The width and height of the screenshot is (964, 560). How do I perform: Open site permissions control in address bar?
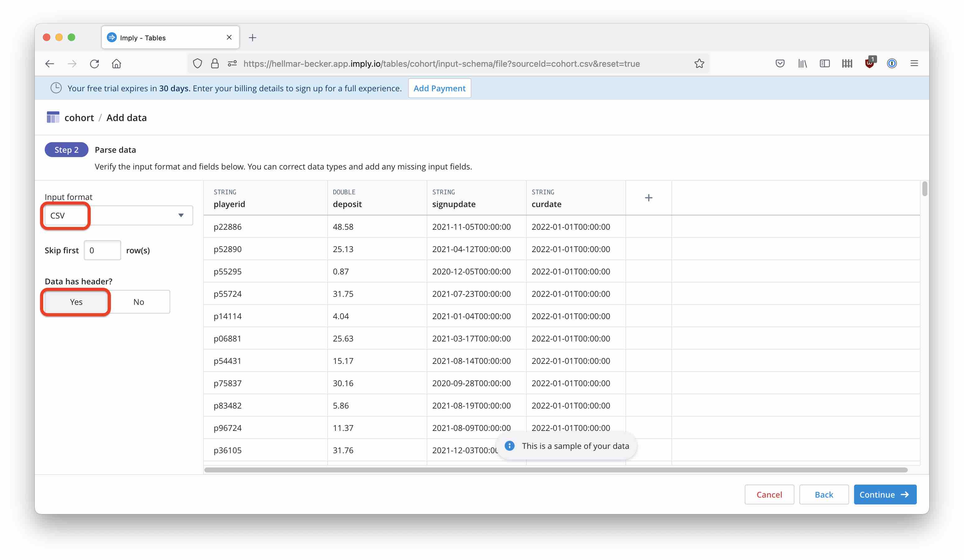[x=232, y=63]
